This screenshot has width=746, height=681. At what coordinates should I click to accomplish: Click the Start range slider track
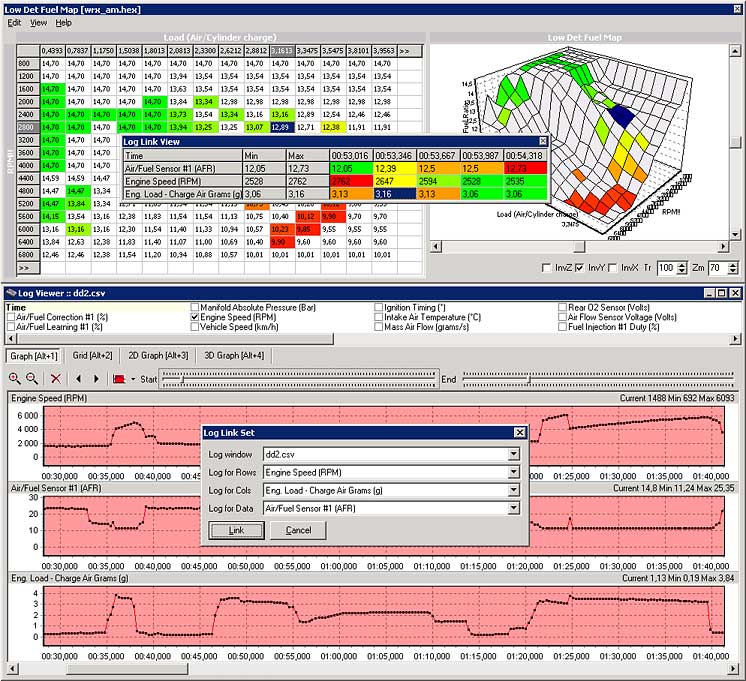[300, 379]
